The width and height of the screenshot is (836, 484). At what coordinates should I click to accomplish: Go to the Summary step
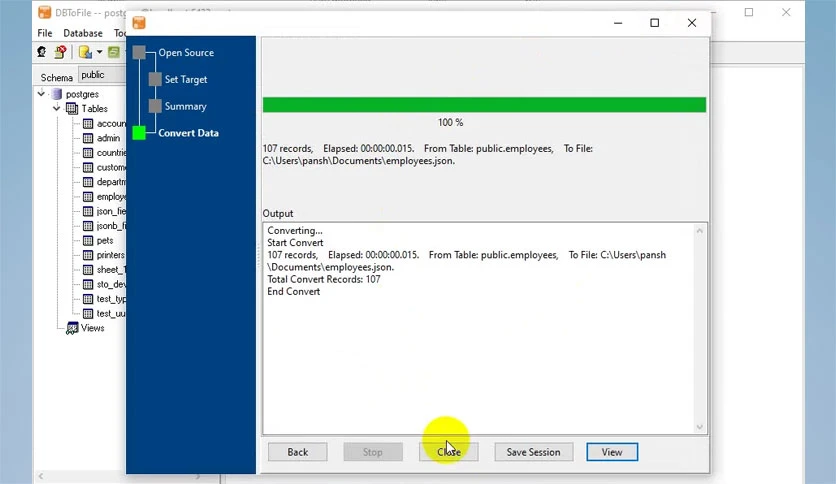(x=185, y=106)
